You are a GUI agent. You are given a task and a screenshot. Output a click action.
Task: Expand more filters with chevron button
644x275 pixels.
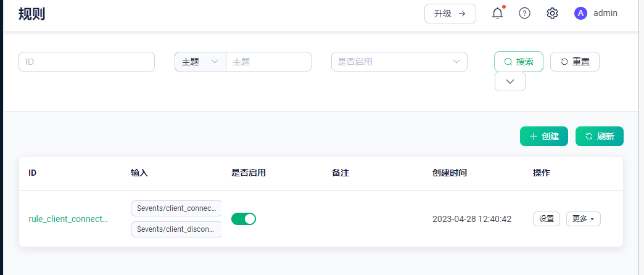coord(510,81)
